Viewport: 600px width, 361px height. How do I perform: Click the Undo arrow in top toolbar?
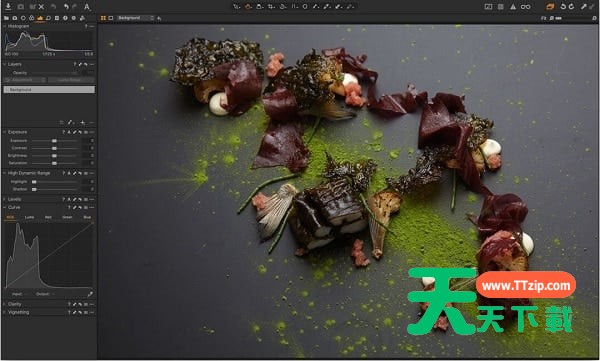(66, 7)
